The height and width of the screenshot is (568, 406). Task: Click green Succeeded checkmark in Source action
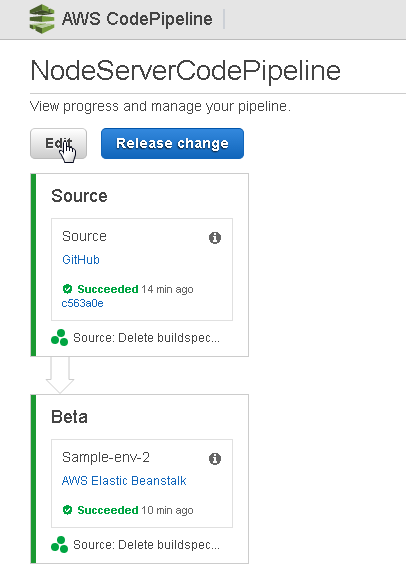pyautogui.click(x=67, y=289)
